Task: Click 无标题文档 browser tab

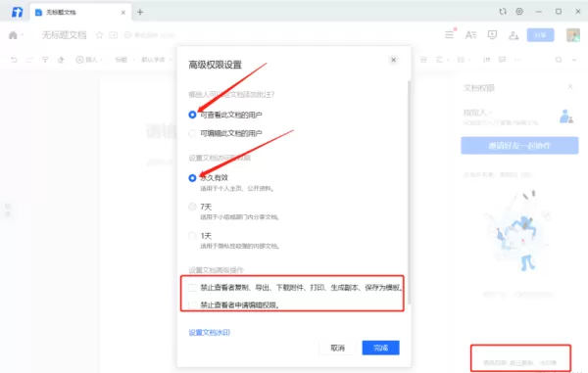Action: coord(80,13)
